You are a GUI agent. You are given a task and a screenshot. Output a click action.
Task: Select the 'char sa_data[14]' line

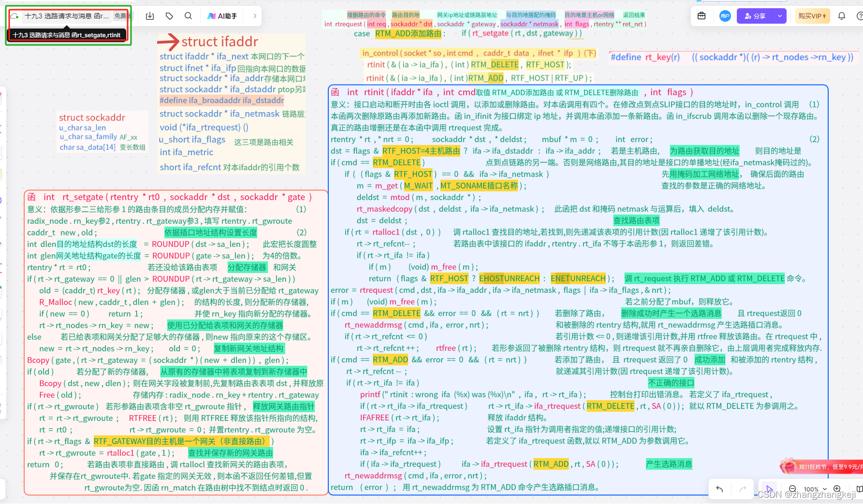[102, 147]
